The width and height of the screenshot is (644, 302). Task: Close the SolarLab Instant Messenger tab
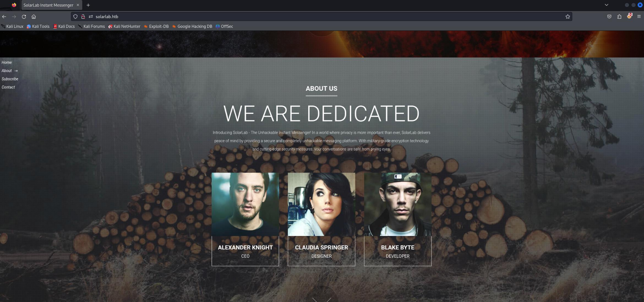(78, 5)
